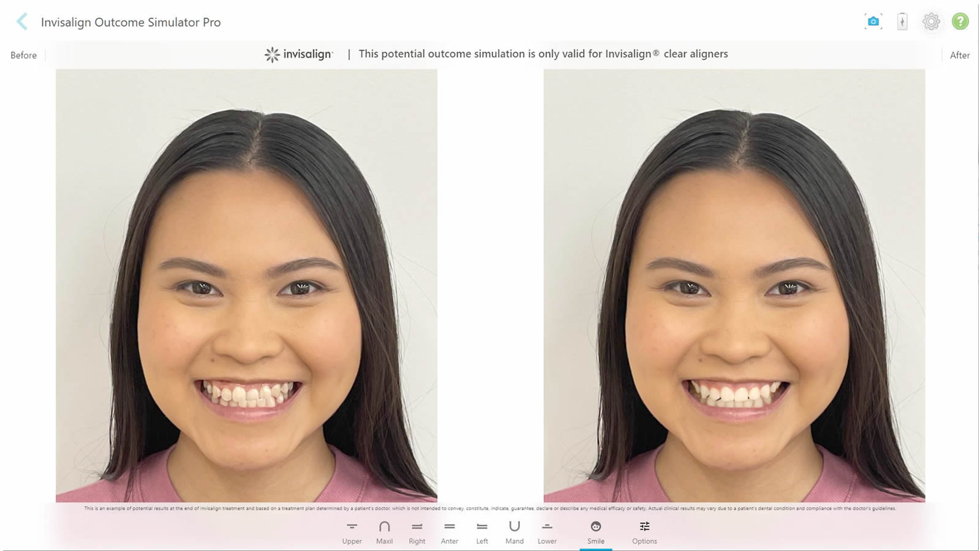The height and width of the screenshot is (551, 980).
Task: Switch to the Lower arch view
Action: 547,532
